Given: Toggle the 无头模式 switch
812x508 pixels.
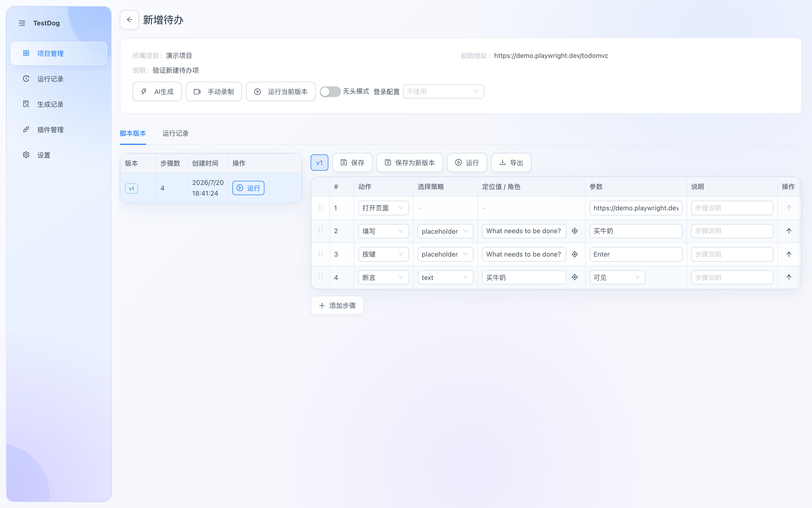Looking at the screenshot, I should pos(330,91).
